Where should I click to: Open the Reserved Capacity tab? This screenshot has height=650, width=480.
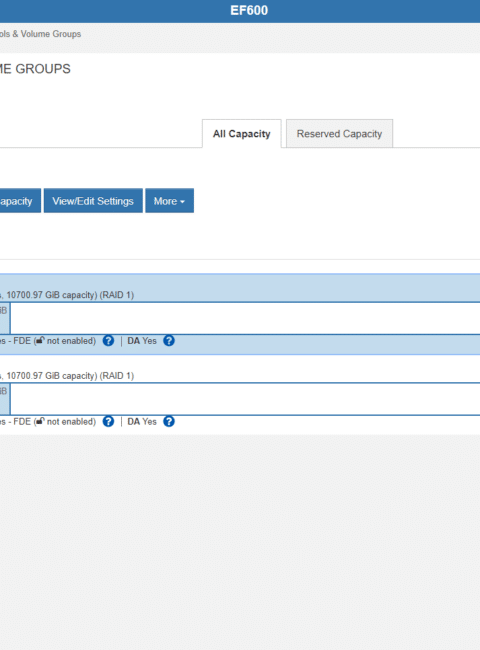(x=339, y=134)
